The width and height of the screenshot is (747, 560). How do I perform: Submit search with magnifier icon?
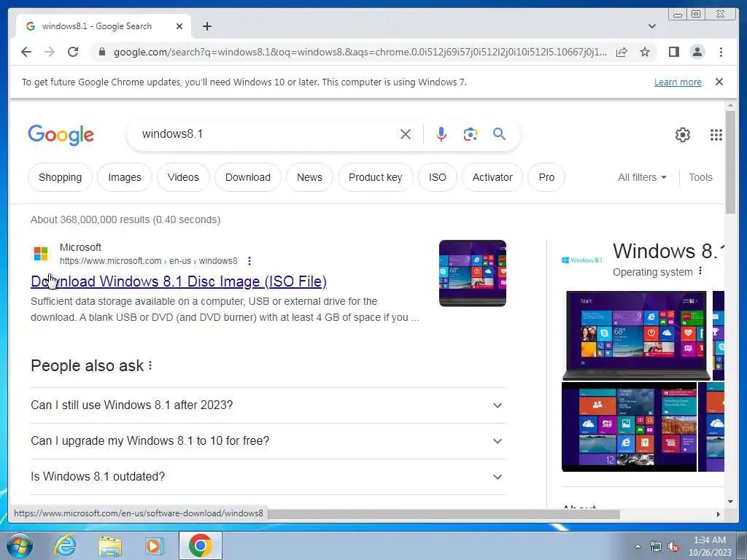pyautogui.click(x=499, y=134)
